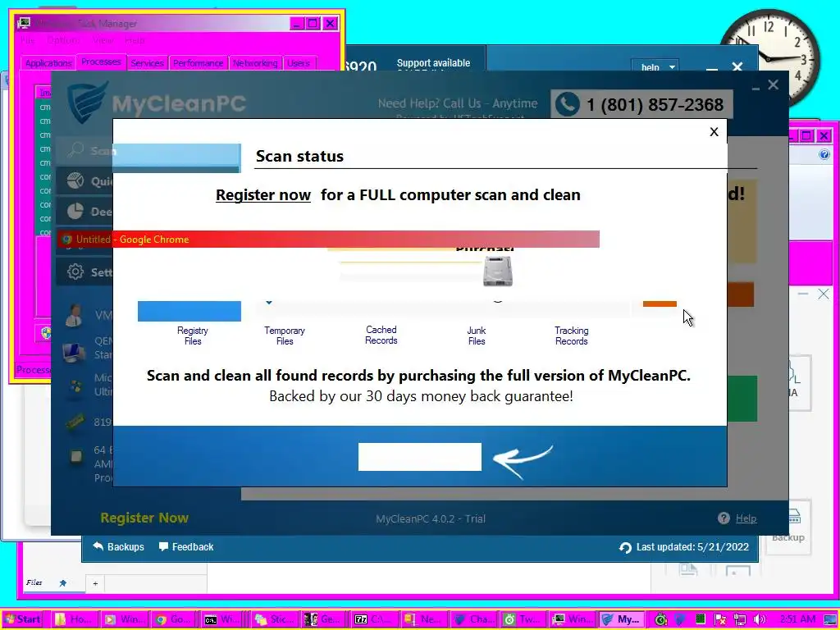This screenshot has width=840, height=630.
Task: Switch to Networking tab in Task Manager
Action: [x=255, y=63]
